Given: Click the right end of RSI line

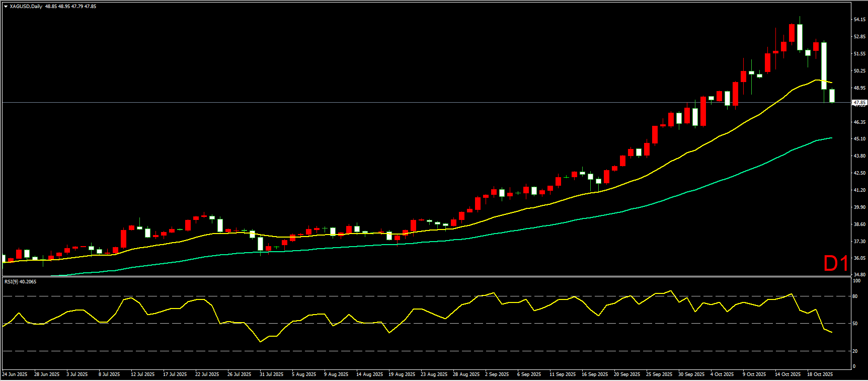Looking at the screenshot, I should 831,332.
